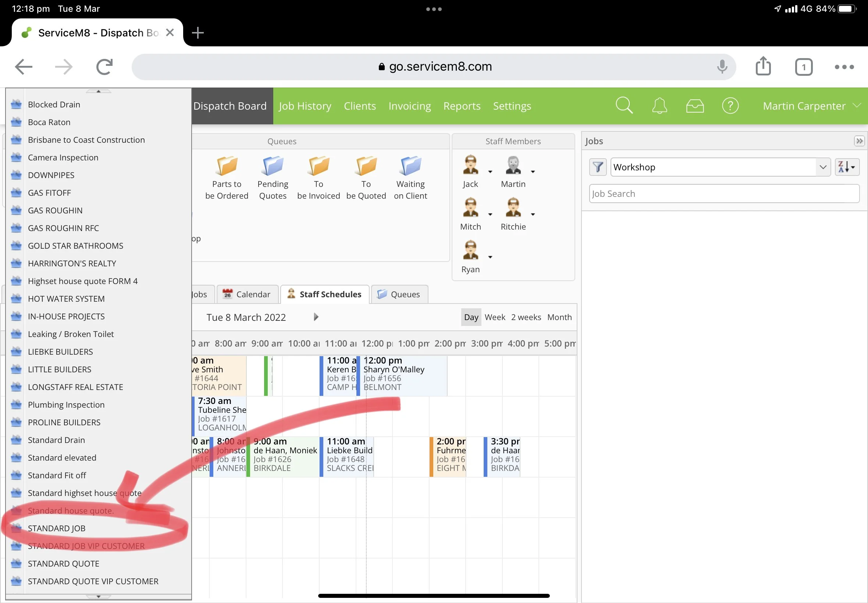Choose STANDARD JOB from template list
Viewport: 868px width, 603px height.
[57, 528]
